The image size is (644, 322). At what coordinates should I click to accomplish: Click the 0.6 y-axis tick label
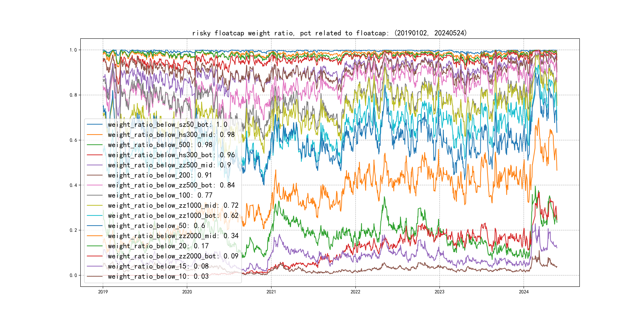[73, 140]
